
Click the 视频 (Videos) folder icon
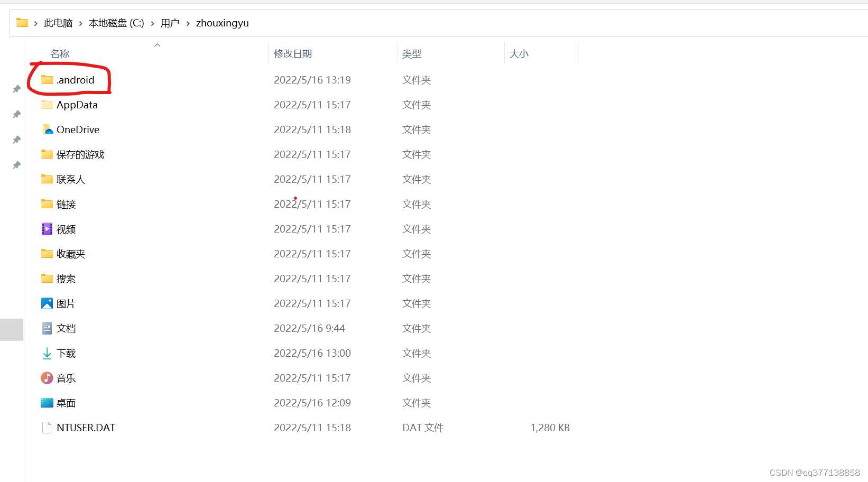[47, 229]
